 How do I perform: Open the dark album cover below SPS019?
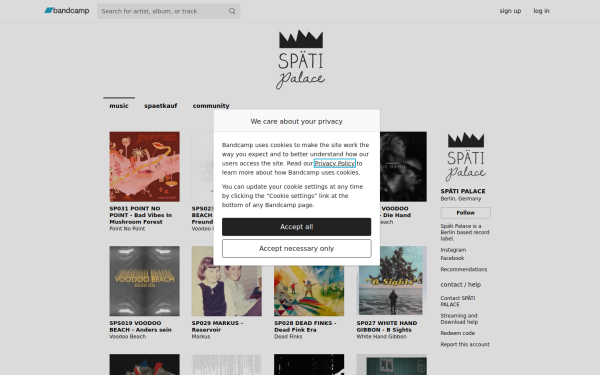pyautogui.click(x=144, y=364)
